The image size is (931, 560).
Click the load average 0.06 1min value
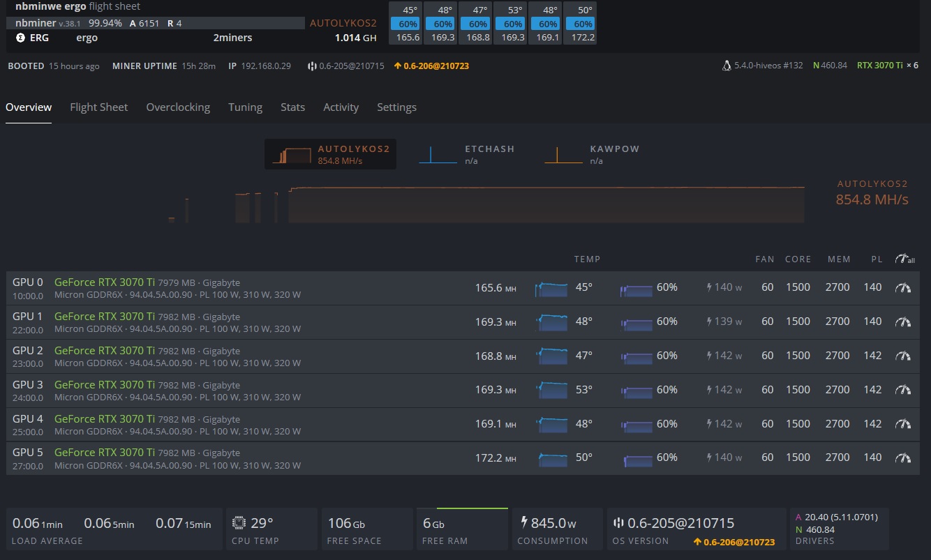point(38,523)
